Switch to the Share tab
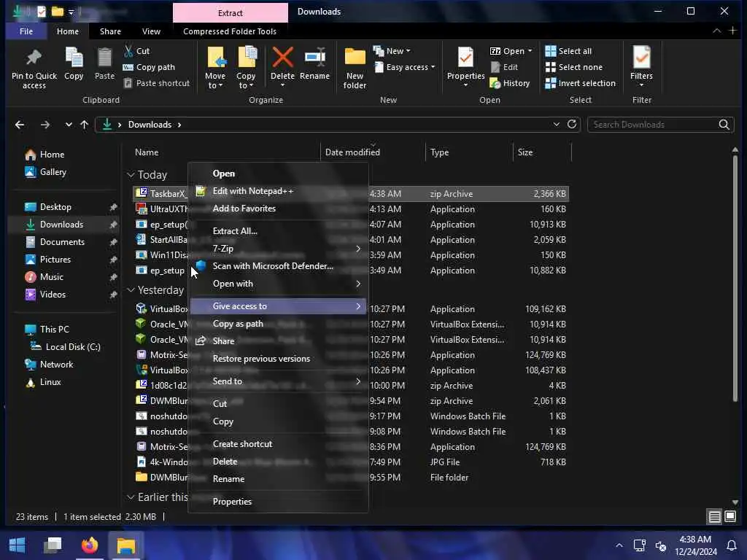This screenshot has width=747, height=560. click(111, 31)
